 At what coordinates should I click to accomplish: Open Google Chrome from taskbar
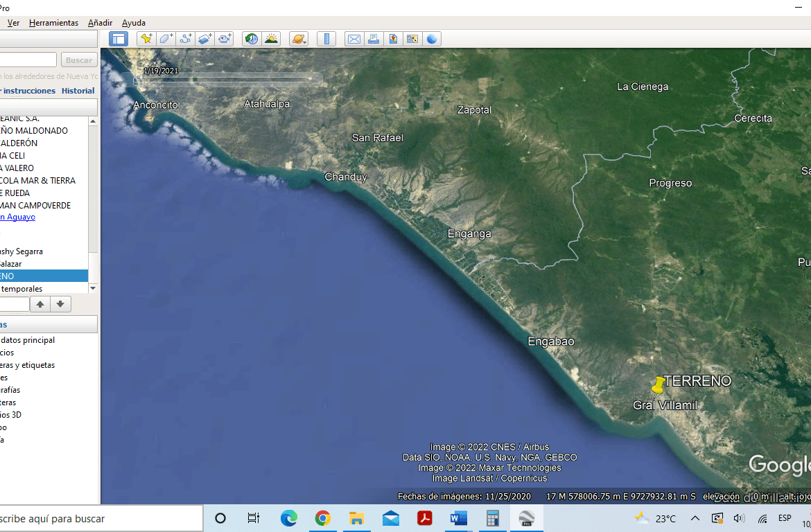(323, 518)
